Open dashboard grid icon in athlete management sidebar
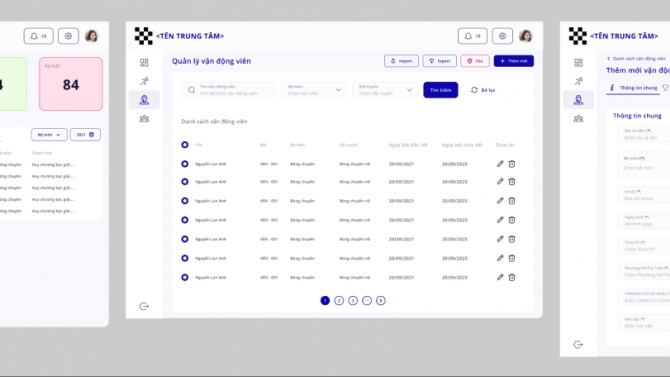 [x=144, y=63]
